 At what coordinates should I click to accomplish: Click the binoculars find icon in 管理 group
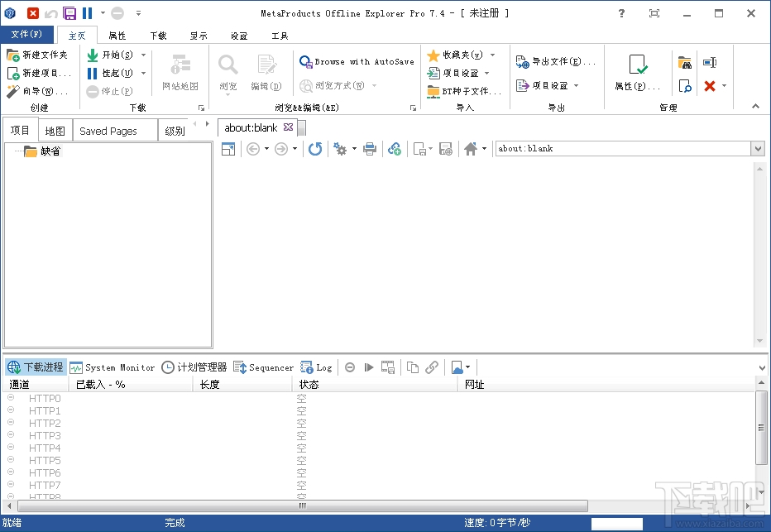(684, 62)
